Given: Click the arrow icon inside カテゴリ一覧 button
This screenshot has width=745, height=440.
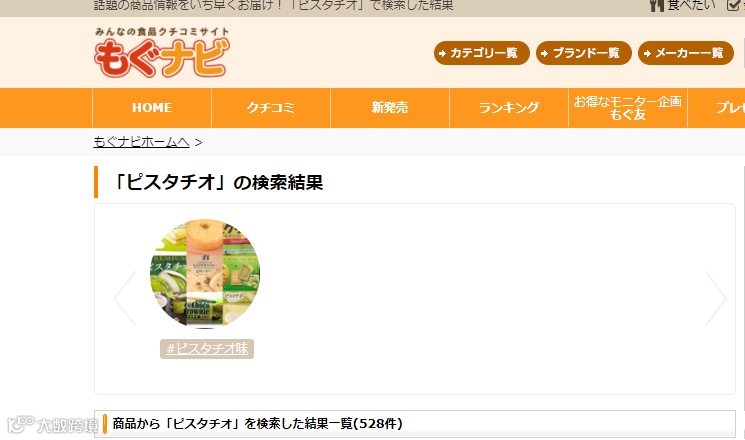Looking at the screenshot, I should click(442, 53).
